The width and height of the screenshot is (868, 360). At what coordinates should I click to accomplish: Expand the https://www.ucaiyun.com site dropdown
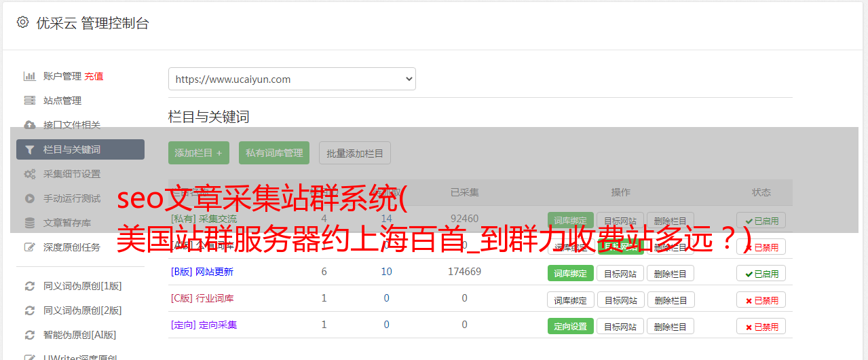(292, 79)
